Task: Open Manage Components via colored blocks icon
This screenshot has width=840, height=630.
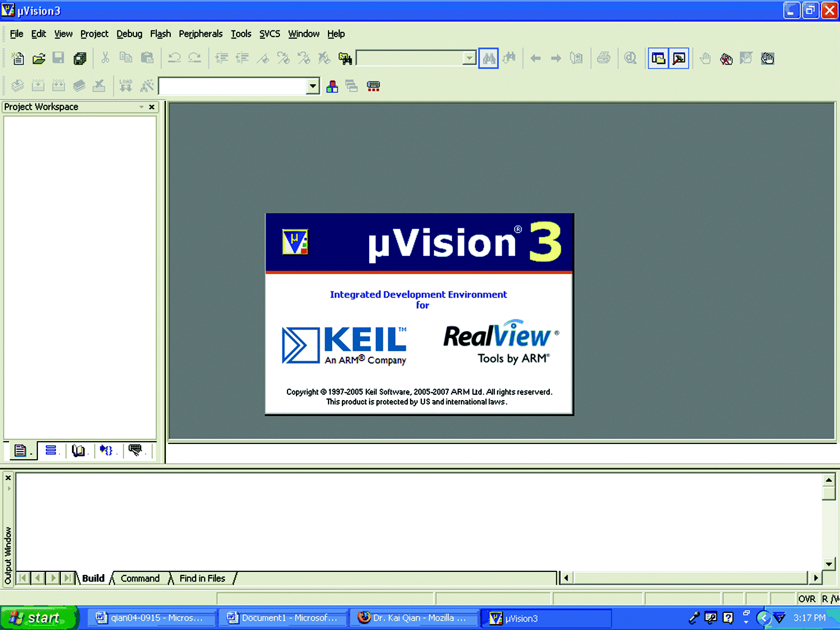Action: pyautogui.click(x=332, y=86)
